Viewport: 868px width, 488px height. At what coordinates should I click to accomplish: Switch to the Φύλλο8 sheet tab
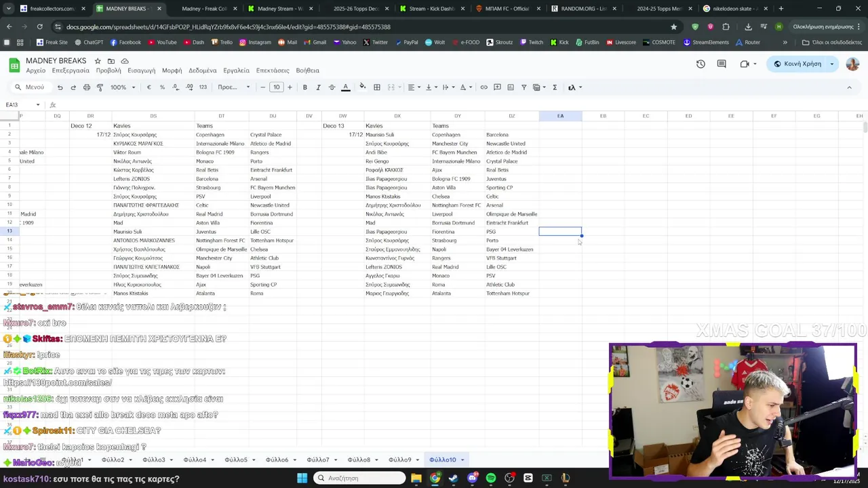click(359, 460)
